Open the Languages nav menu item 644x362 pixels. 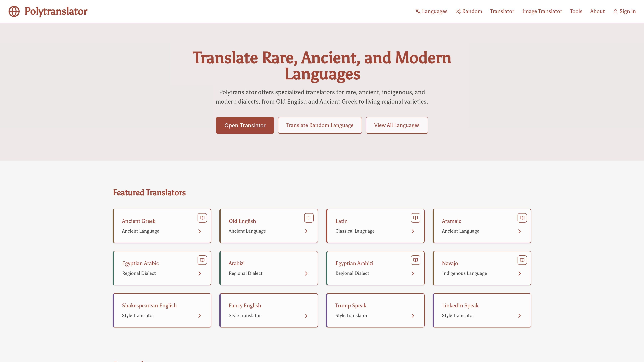(x=431, y=12)
